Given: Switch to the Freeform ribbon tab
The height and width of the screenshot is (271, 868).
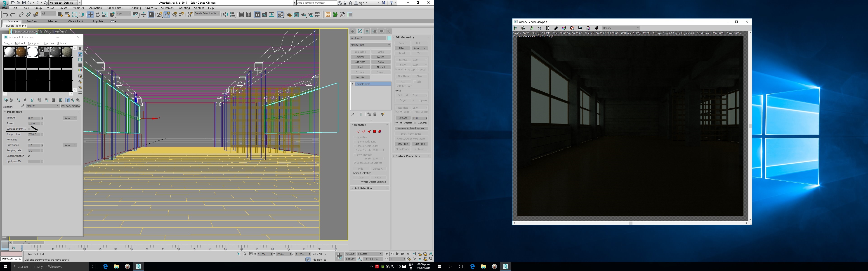Looking at the screenshot, I should [32, 21].
